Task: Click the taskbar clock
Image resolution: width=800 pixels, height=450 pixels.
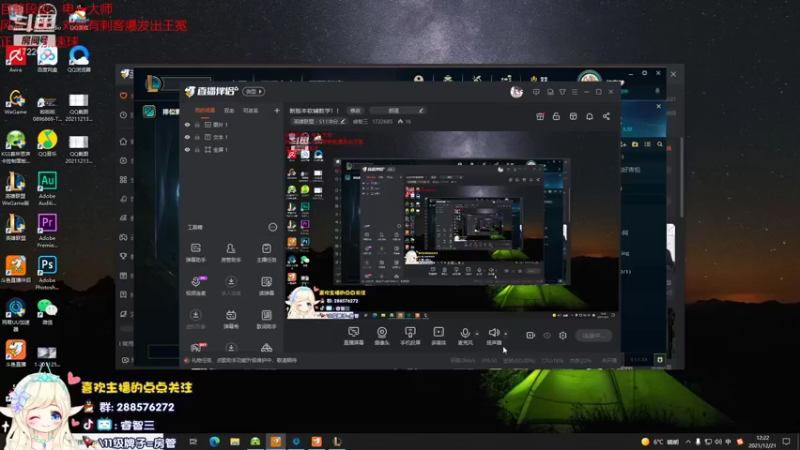Action: (763, 441)
